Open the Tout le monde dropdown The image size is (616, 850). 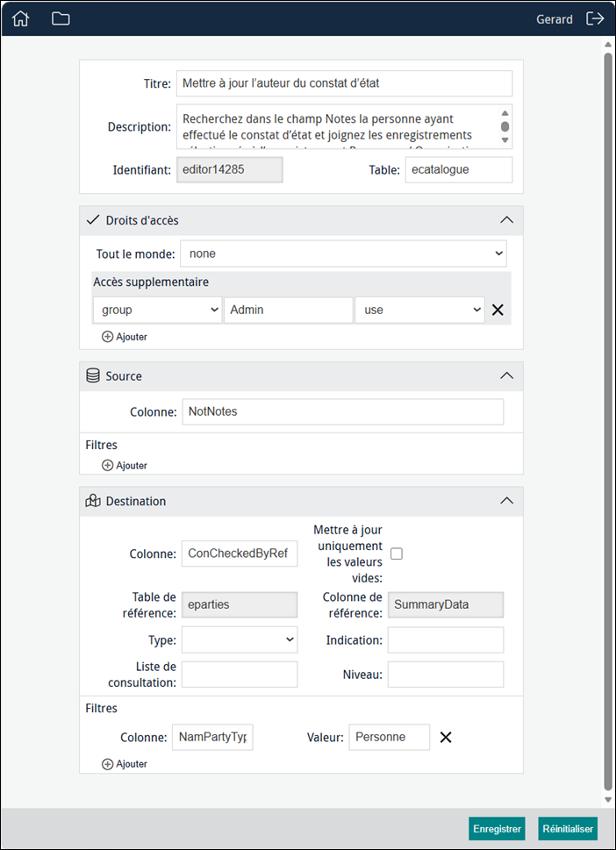[343, 254]
